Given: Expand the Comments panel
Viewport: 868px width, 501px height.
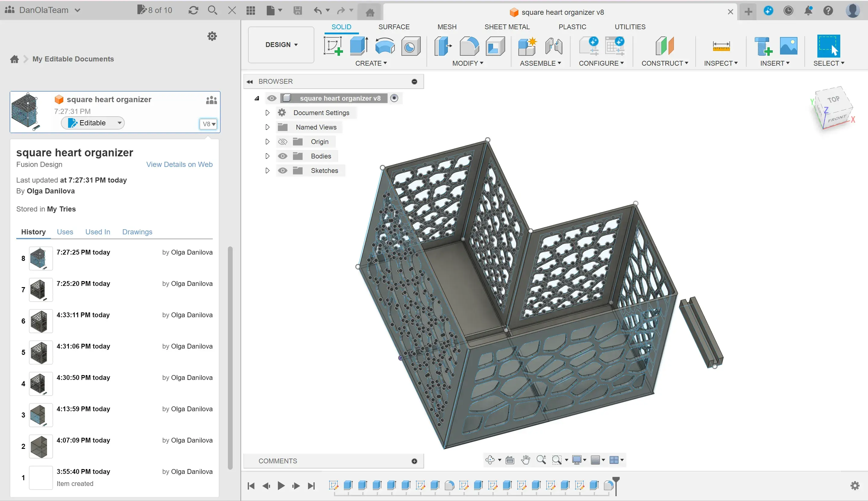Looking at the screenshot, I should [414, 461].
